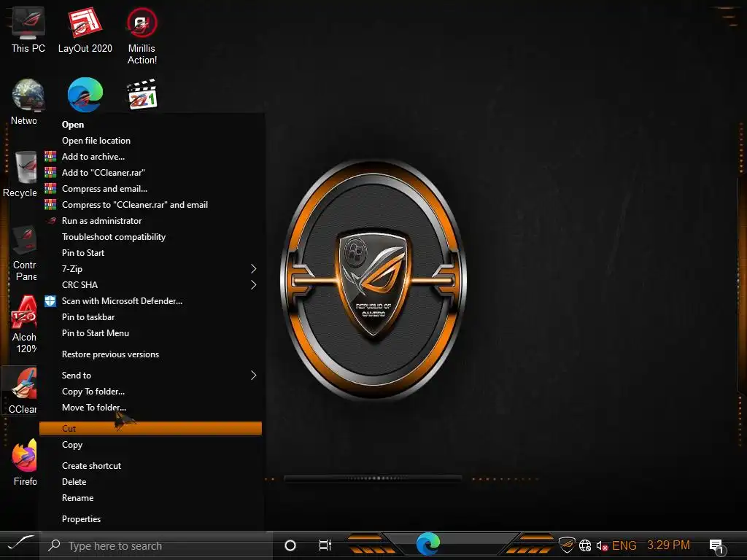Expand the CRC SHA submenu
This screenshot has width=747, height=560.
click(x=150, y=285)
